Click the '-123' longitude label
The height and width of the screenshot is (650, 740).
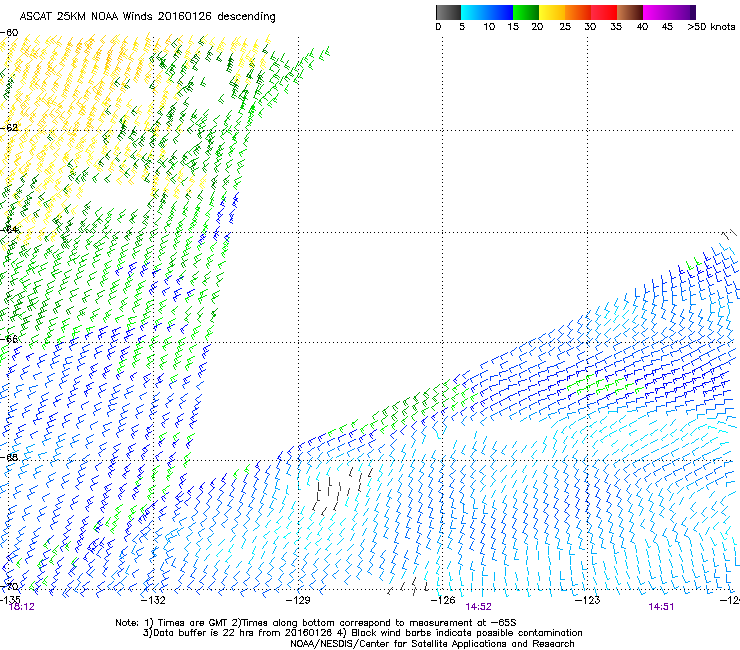click(x=588, y=600)
